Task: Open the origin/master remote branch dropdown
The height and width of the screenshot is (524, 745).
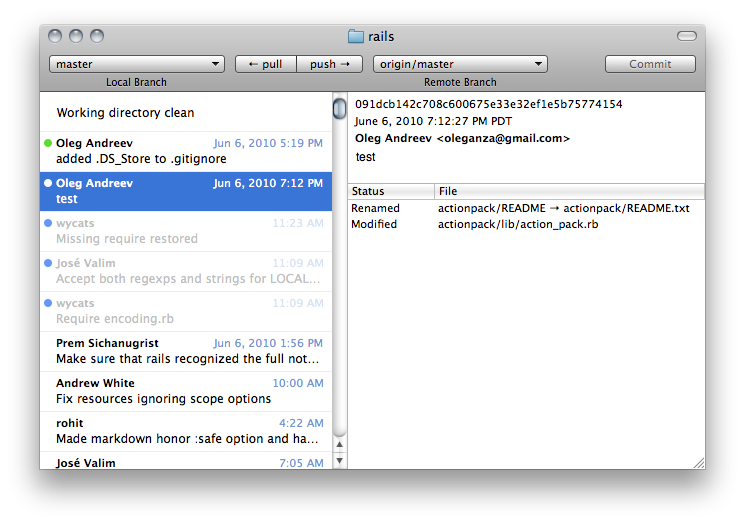Action: (x=460, y=64)
